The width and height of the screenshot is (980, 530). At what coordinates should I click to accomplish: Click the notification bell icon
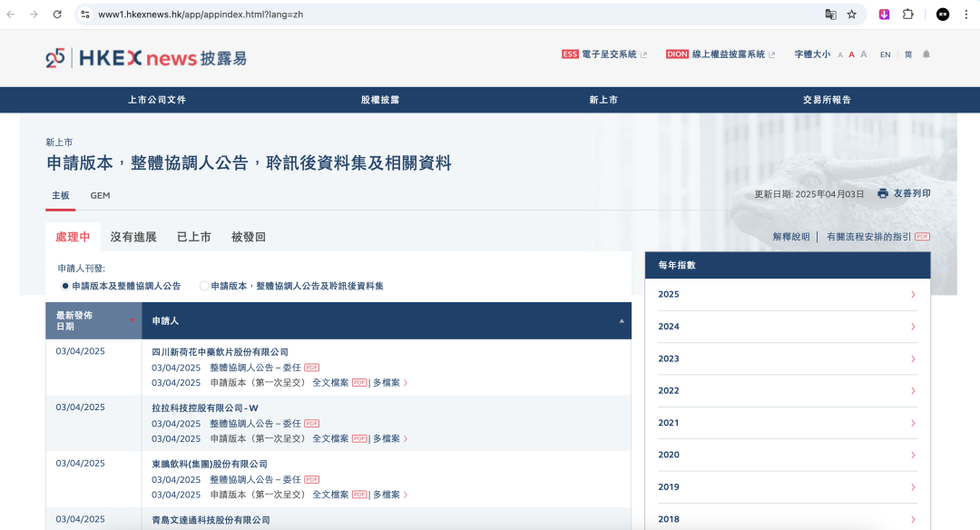coord(926,54)
